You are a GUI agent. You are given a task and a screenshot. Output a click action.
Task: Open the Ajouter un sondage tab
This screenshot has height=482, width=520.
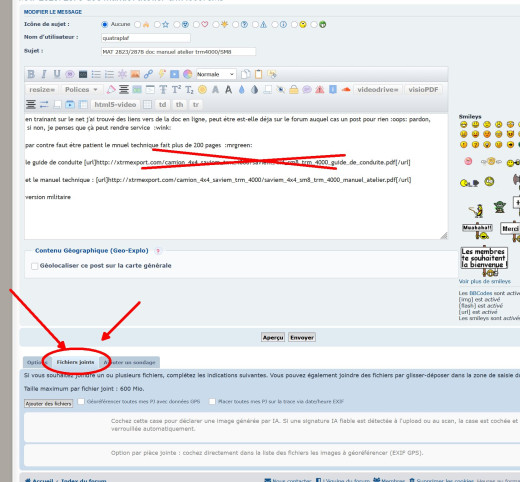[129, 362]
